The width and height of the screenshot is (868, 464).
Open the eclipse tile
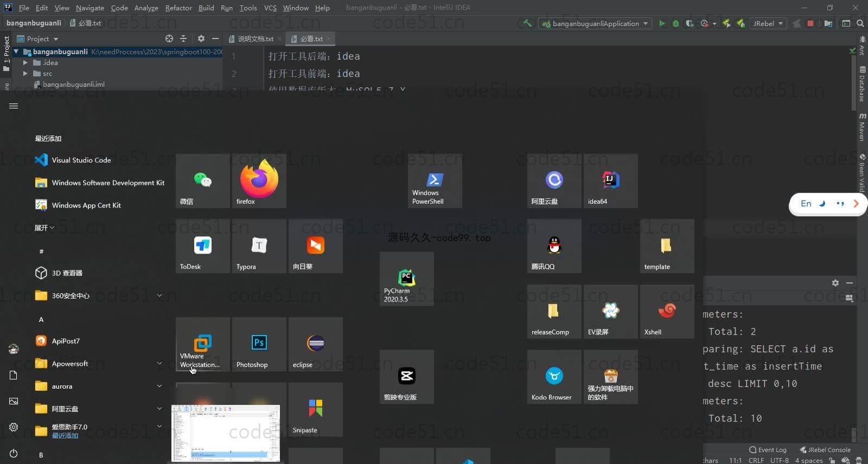pos(316,345)
